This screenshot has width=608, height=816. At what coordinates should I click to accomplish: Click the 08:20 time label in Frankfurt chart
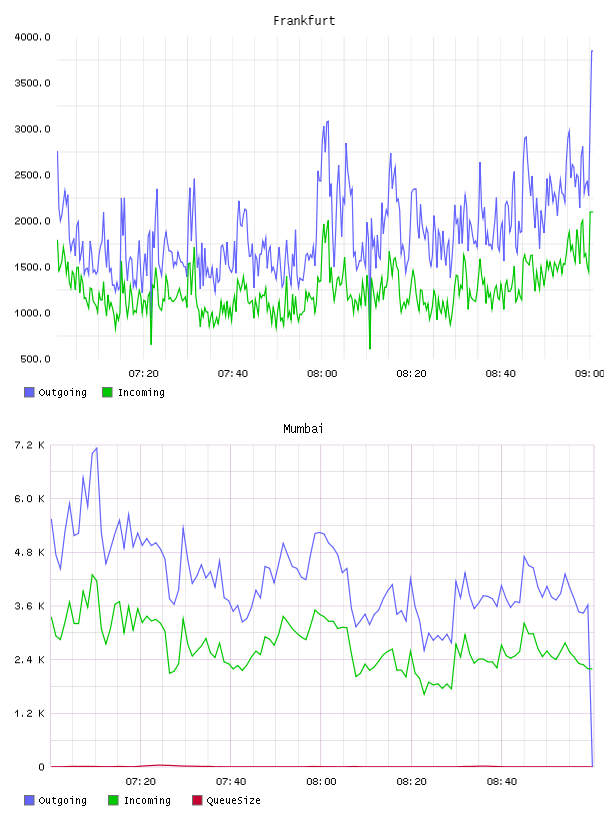(411, 374)
